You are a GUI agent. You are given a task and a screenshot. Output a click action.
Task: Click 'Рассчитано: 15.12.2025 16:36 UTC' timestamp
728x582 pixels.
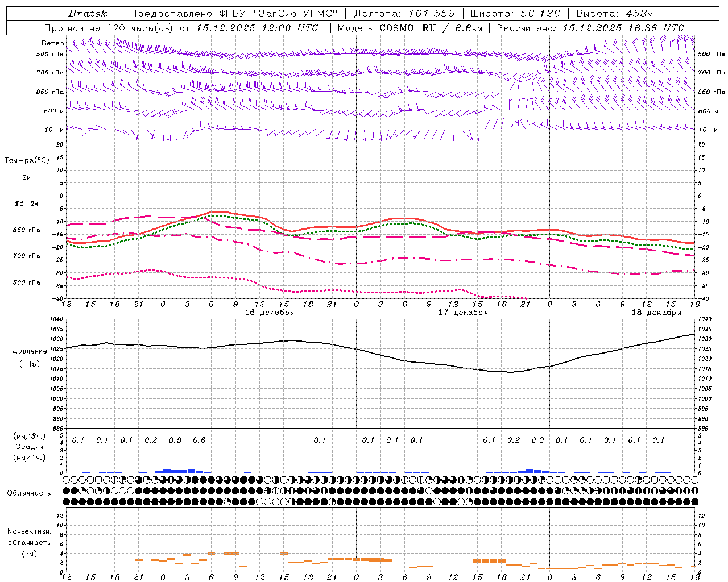point(590,28)
